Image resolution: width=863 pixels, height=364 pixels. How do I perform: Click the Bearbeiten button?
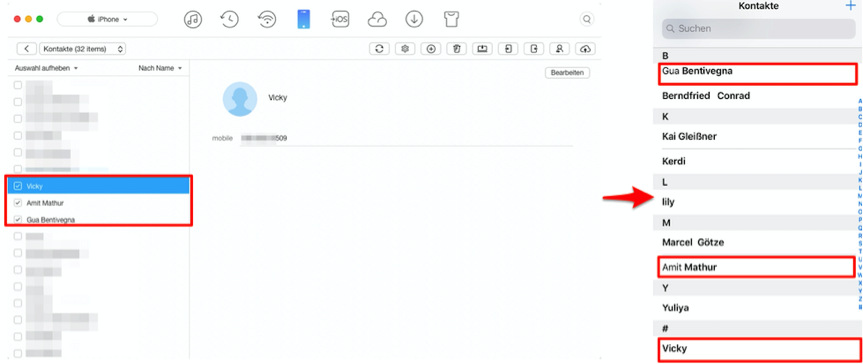pos(567,73)
